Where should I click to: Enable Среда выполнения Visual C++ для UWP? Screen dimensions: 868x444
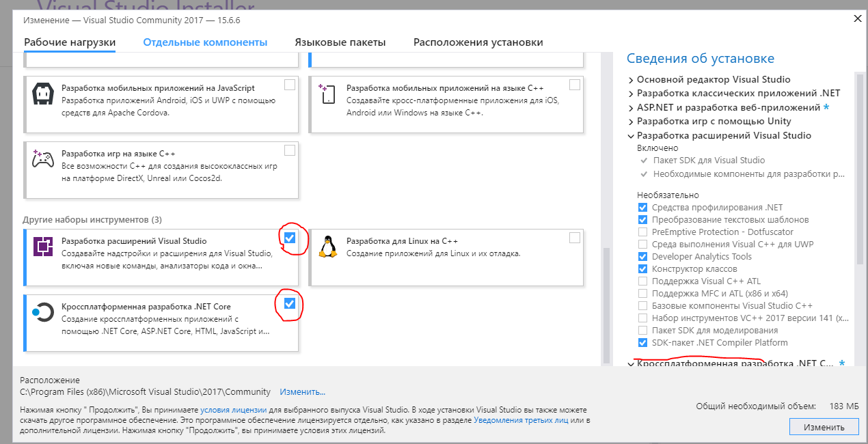[x=642, y=244]
